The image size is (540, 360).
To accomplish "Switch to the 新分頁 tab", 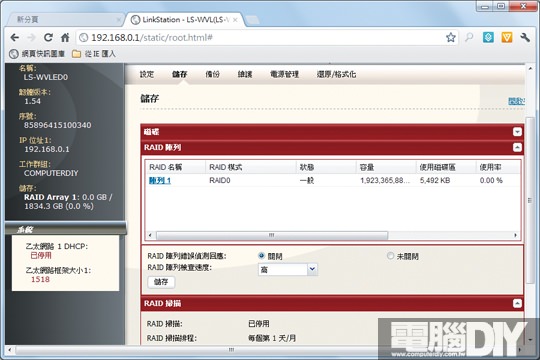I will (65, 20).
